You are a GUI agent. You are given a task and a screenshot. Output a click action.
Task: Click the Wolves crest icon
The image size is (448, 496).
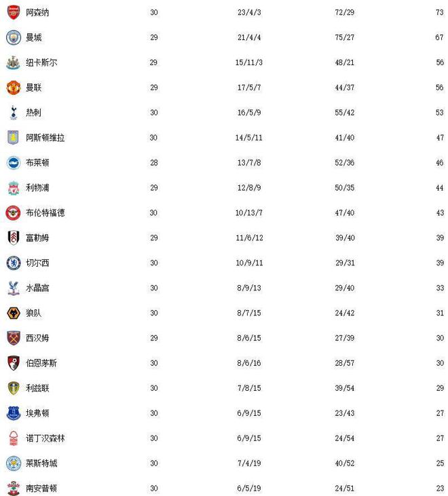13,313
